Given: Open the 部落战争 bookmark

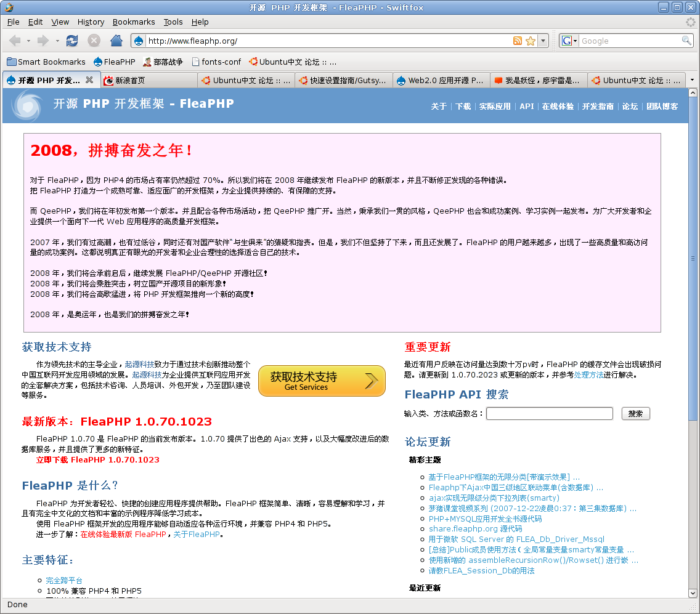Looking at the screenshot, I should tap(163, 62).
